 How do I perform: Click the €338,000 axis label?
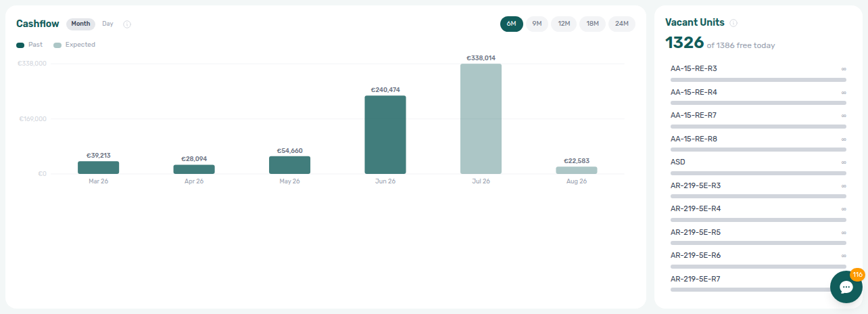32,64
